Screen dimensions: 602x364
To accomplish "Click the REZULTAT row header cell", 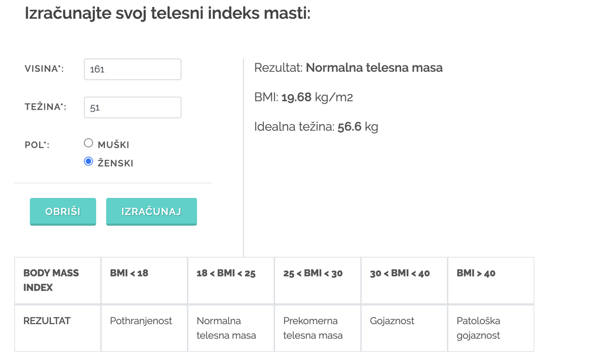I will click(47, 321).
